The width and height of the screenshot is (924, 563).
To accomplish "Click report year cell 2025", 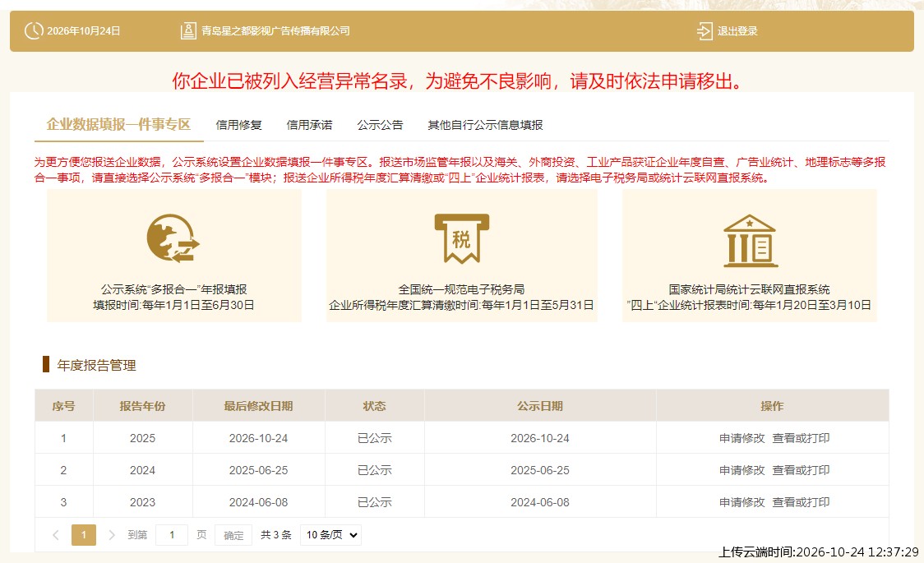I will point(142,438).
